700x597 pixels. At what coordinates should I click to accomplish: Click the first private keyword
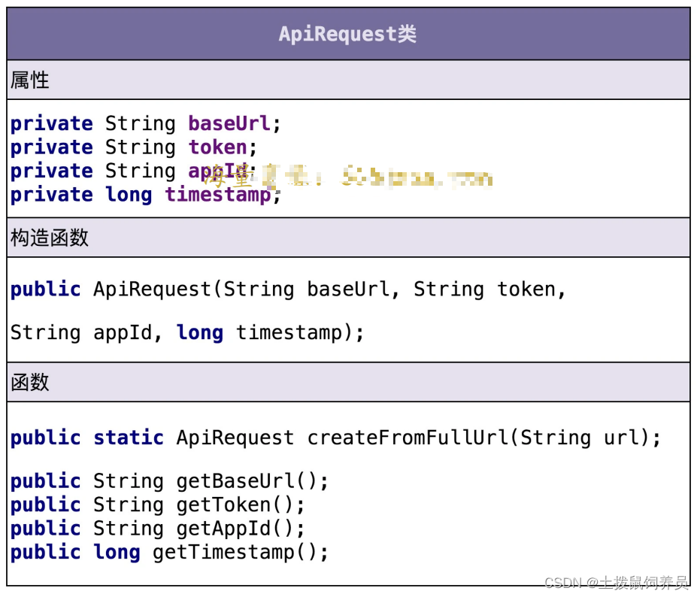(51, 123)
